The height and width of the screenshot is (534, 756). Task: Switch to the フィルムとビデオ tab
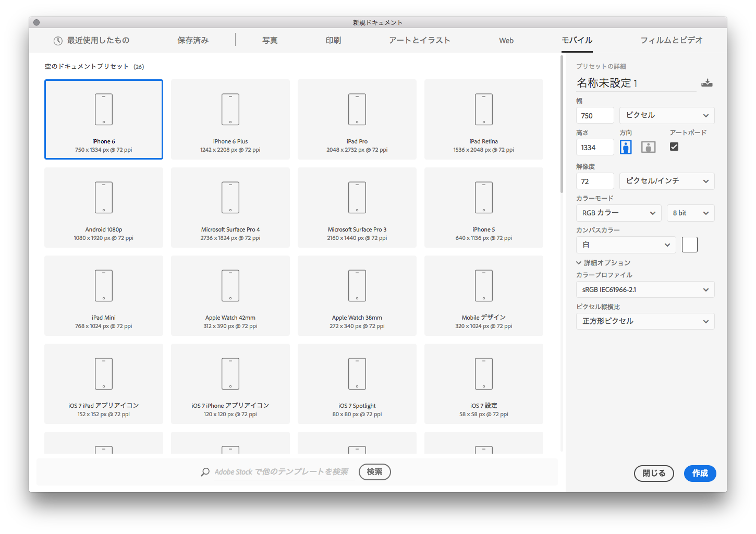672,40
